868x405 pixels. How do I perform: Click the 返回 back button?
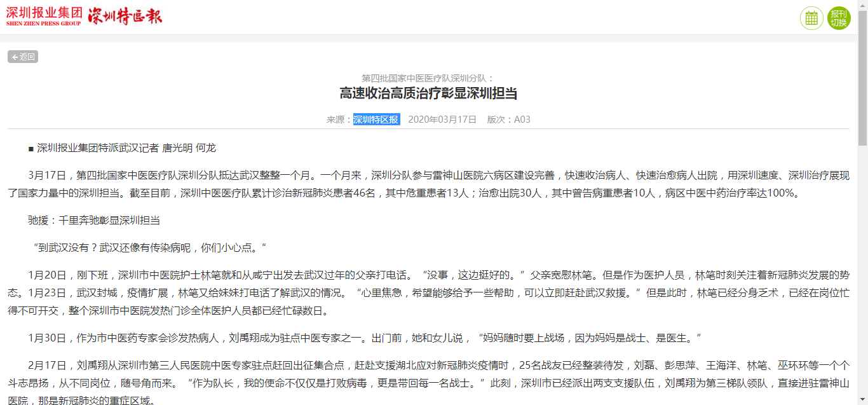pos(23,57)
